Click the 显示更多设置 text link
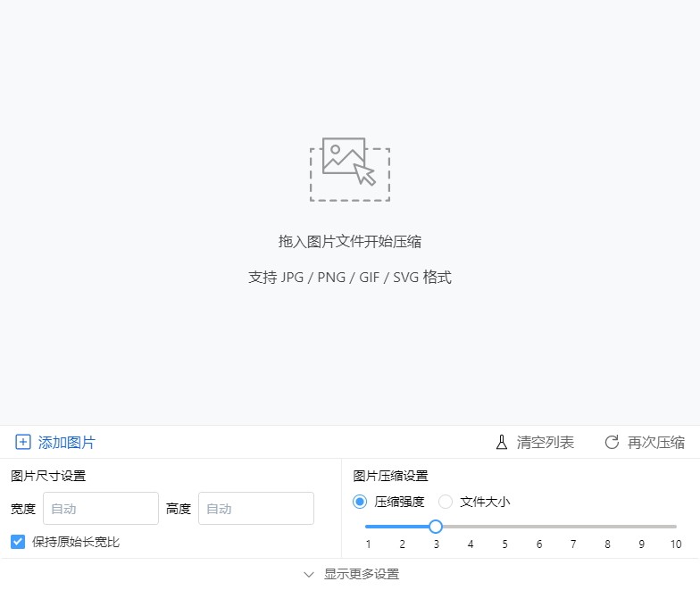 point(362,574)
